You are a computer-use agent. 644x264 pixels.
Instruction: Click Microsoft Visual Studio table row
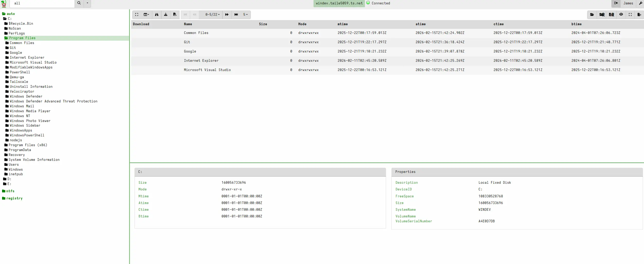387,70
